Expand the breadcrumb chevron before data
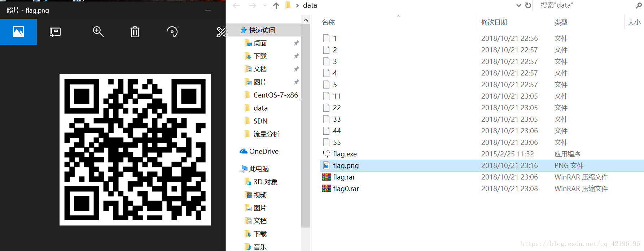The height and width of the screenshot is (251, 644). click(x=297, y=5)
